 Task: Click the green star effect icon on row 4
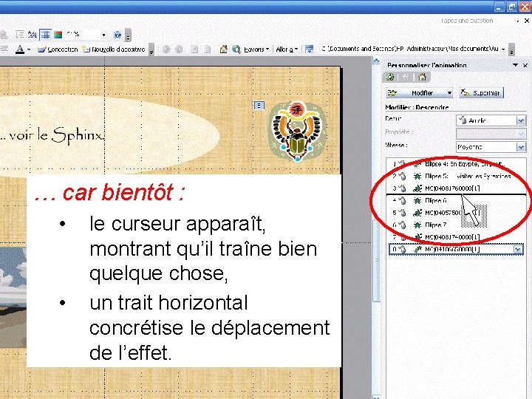417,200
